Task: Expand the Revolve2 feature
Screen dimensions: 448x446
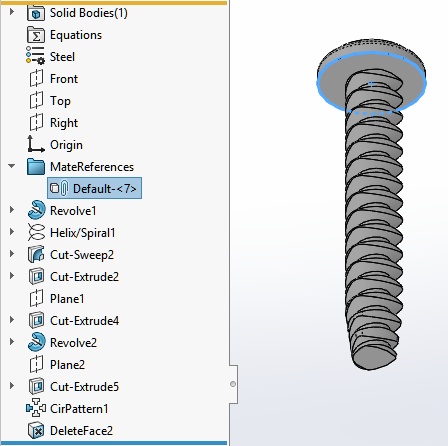Action: 12,342
